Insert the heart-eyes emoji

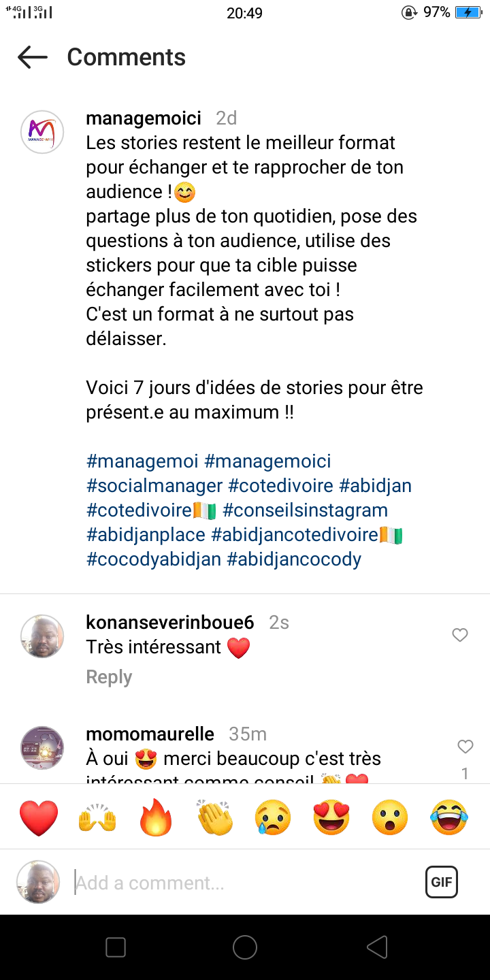332,817
